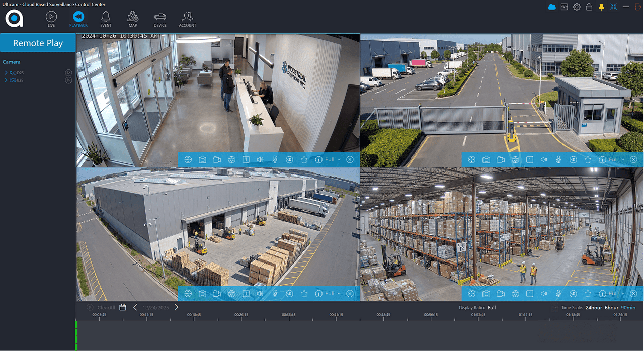The image size is (644, 351).
Task: Toggle the microphone on the gate camera
Action: pyautogui.click(x=558, y=159)
